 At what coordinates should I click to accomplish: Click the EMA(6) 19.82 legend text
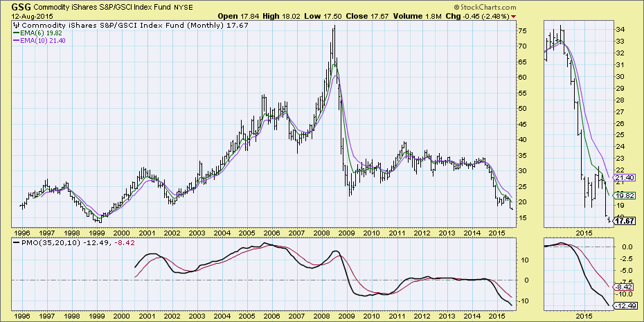(46, 31)
